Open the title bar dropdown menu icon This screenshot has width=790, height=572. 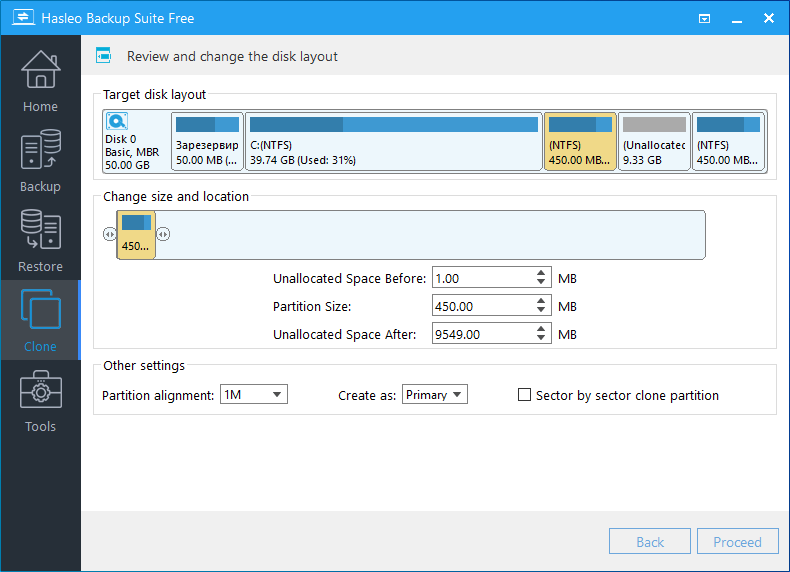pos(704,19)
